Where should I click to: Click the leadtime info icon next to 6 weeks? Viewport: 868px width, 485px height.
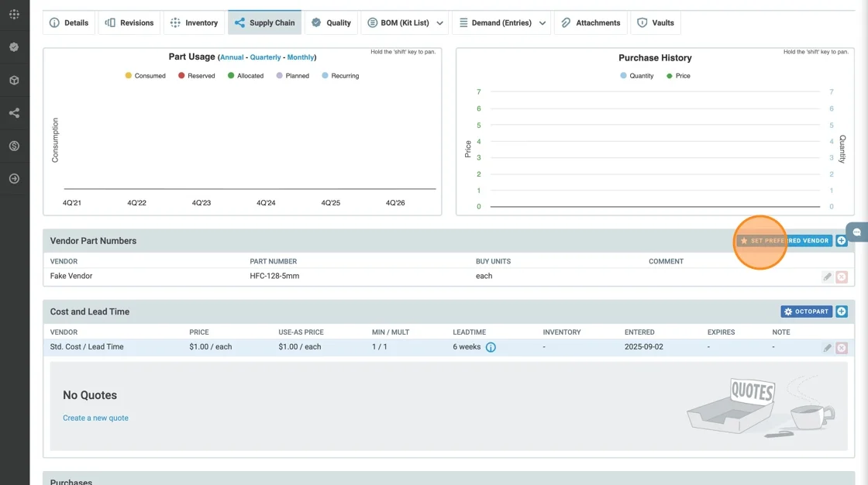[491, 347]
